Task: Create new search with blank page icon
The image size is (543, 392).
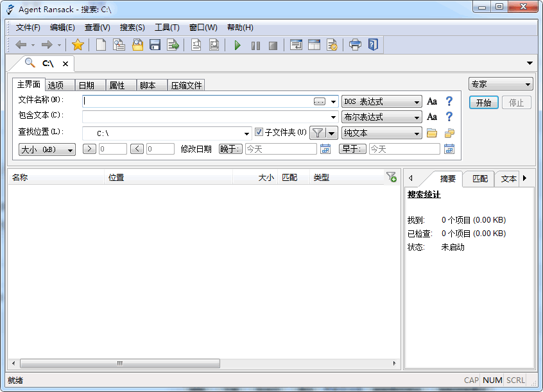Action: click(101, 45)
